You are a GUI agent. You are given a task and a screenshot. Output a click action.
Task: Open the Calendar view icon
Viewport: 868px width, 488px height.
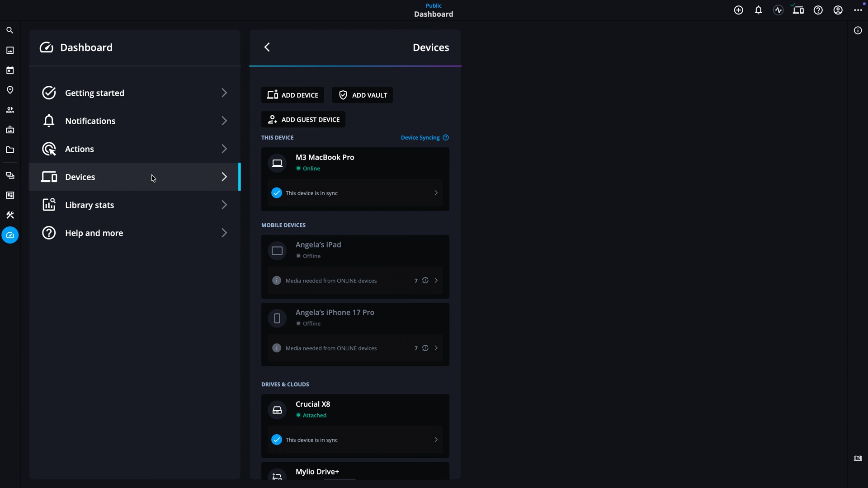(10, 70)
